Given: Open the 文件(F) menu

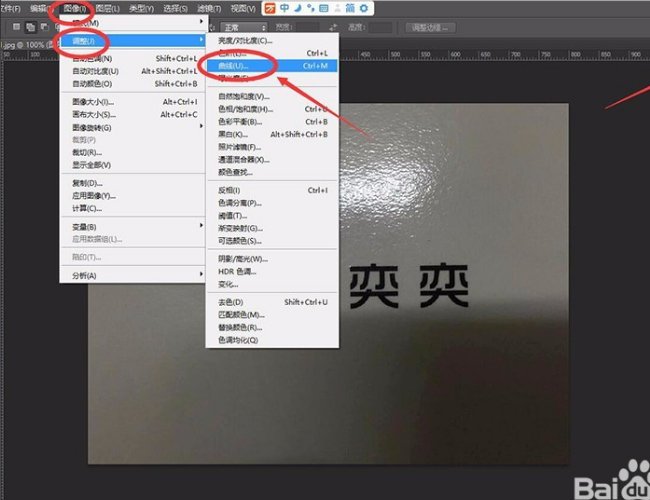Looking at the screenshot, I should coord(10,8).
